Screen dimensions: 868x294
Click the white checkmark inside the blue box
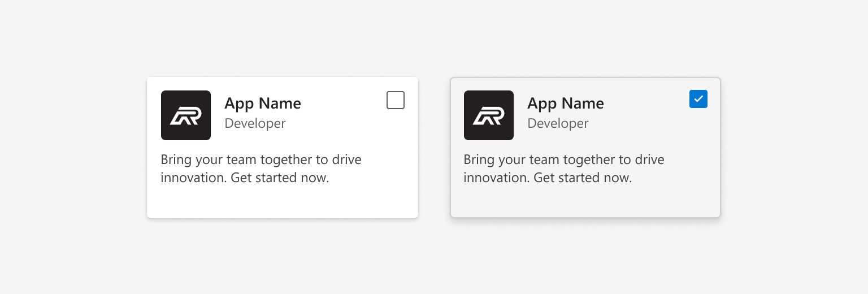point(698,99)
